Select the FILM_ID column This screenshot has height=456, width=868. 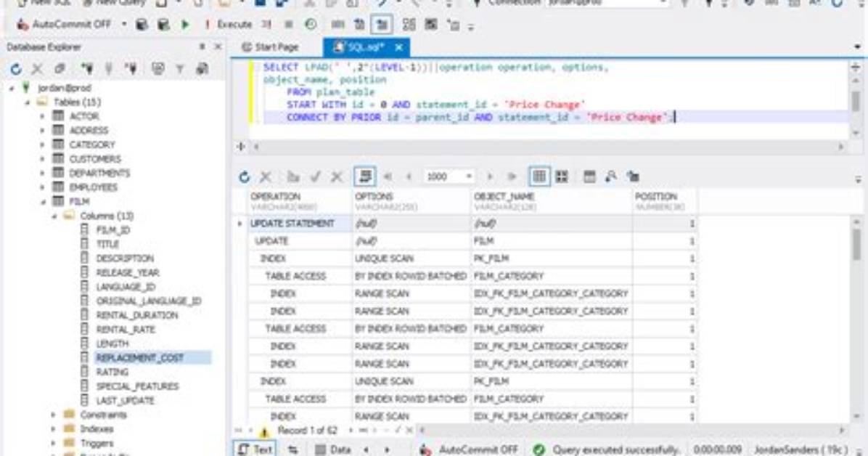click(113, 230)
